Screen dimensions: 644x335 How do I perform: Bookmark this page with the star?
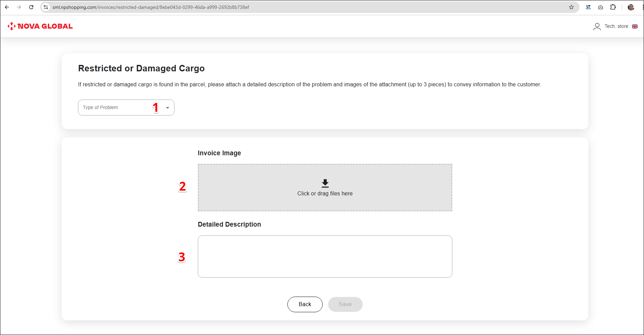coord(571,7)
